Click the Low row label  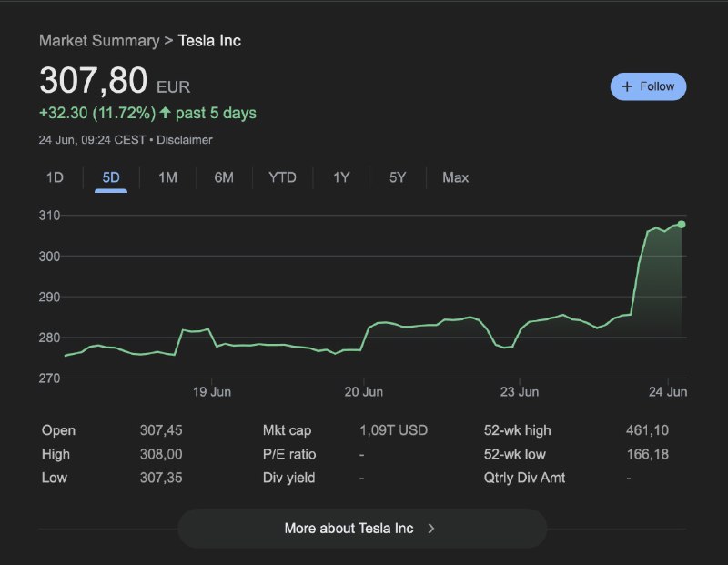[55, 478]
